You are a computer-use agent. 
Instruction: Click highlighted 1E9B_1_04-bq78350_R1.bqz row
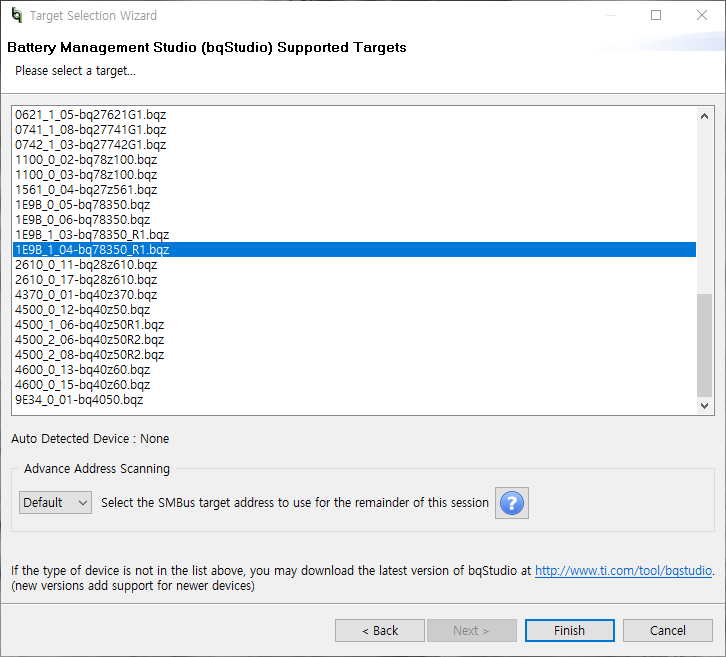pyautogui.click(x=354, y=250)
